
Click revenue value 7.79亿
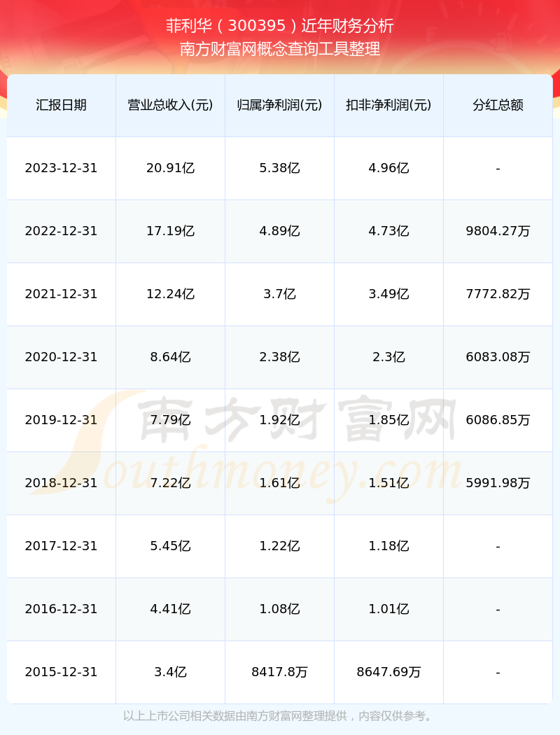[x=171, y=420]
